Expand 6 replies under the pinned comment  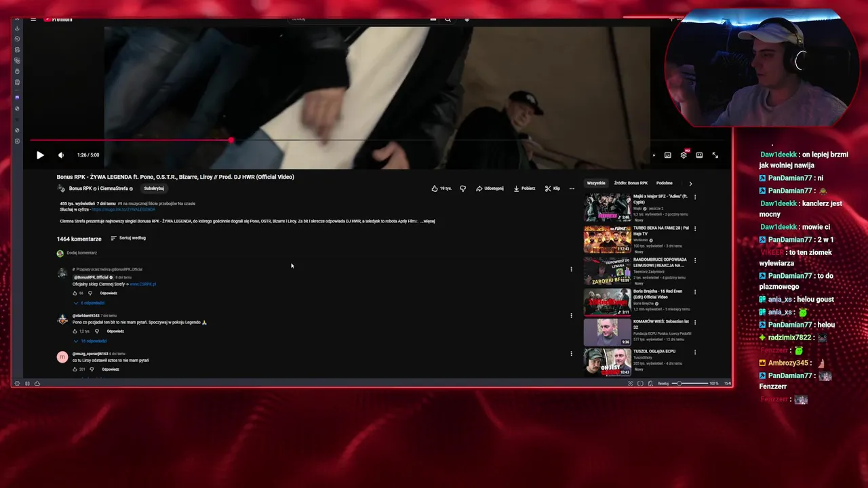89,303
